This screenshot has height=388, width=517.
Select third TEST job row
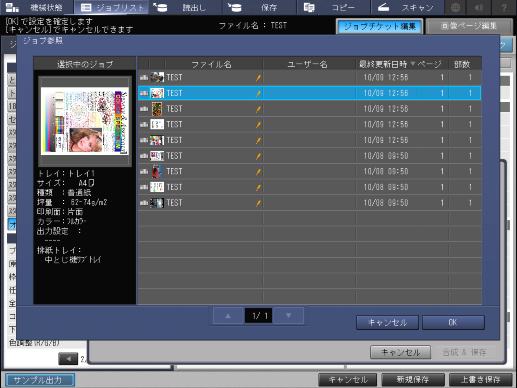pyautogui.click(x=309, y=109)
